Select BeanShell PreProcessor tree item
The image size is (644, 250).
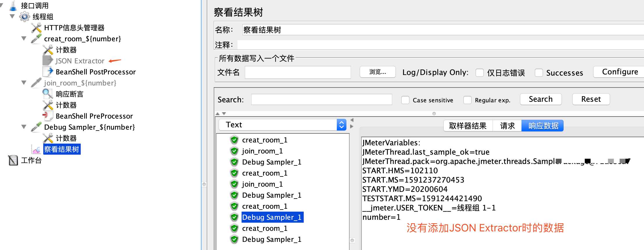[94, 116]
